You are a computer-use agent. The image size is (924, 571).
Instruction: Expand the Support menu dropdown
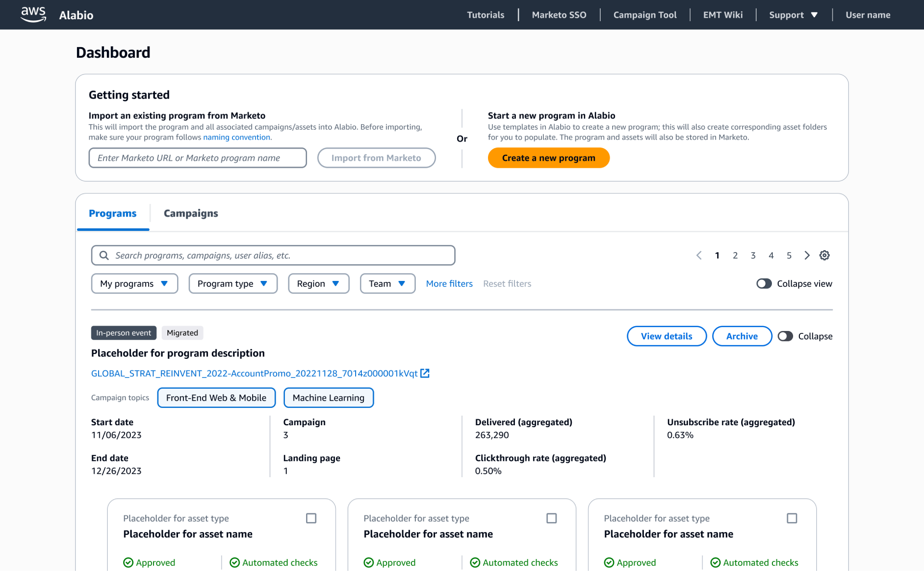(793, 15)
